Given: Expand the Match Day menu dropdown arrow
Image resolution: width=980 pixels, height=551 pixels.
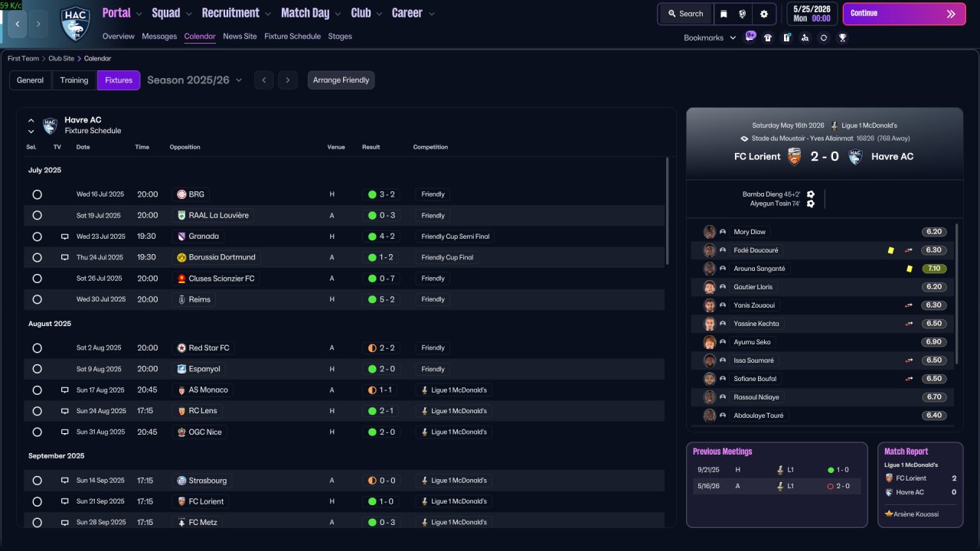Looking at the screenshot, I should tap(338, 14).
